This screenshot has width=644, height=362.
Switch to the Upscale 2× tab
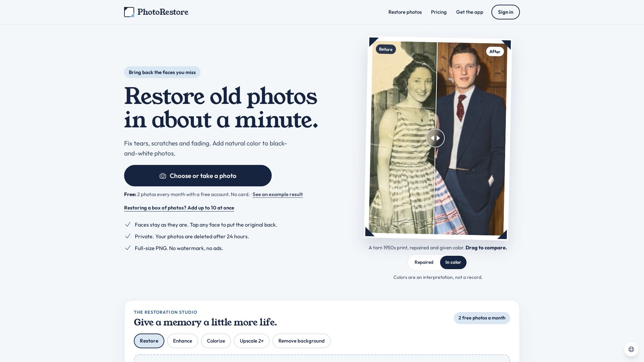coord(252,341)
